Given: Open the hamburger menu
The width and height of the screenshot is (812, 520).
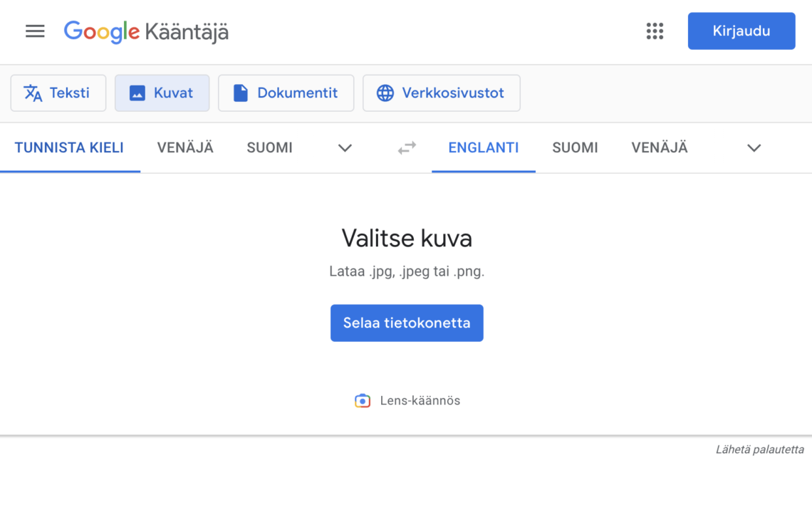Looking at the screenshot, I should 34,31.
